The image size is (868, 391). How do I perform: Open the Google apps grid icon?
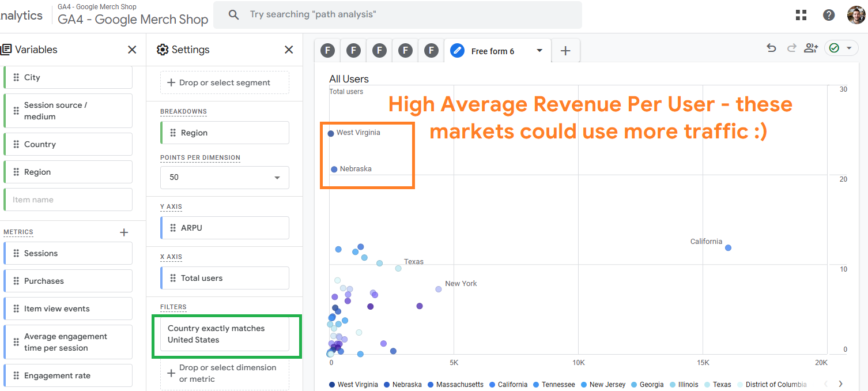pyautogui.click(x=801, y=15)
